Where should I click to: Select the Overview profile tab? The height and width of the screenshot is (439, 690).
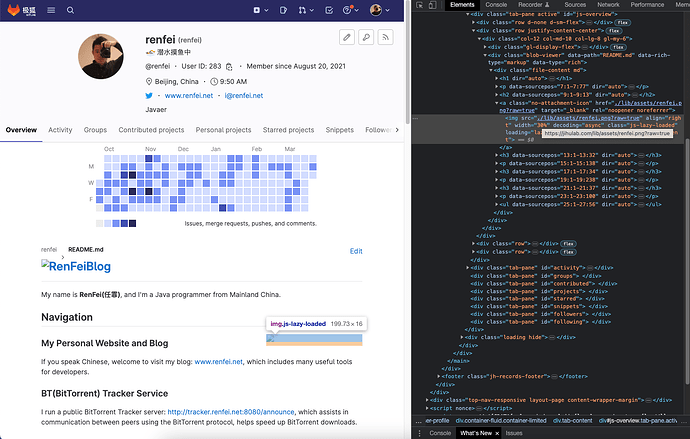click(21, 130)
